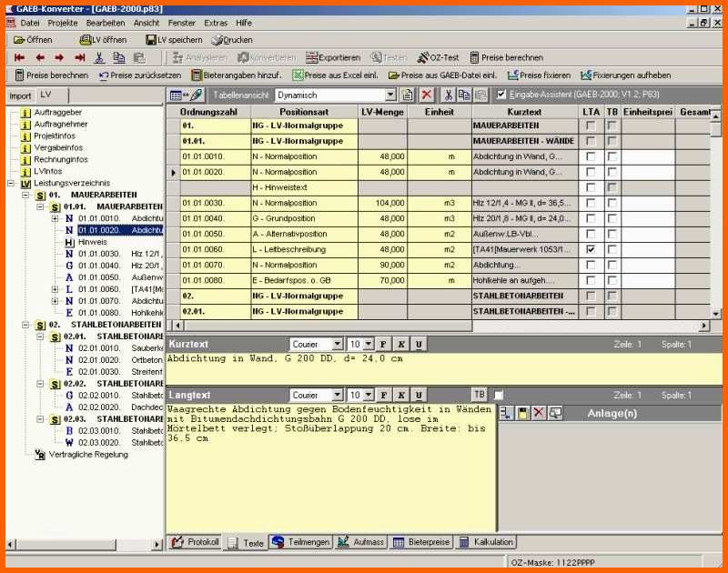
Task: Click the Kurztext text field
Action: point(443,369)
